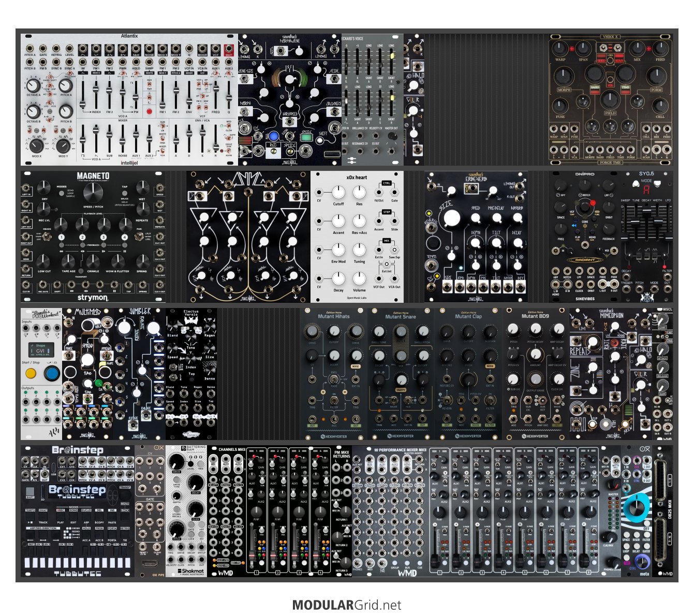This screenshot has width=694, height=616.
Task: Open the Richard's Voice module
Action: click(373, 100)
